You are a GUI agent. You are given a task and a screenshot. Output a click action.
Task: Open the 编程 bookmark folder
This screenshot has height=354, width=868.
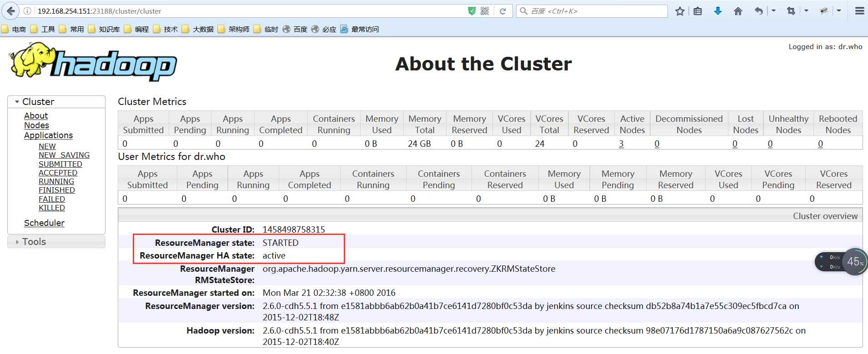tap(136, 29)
